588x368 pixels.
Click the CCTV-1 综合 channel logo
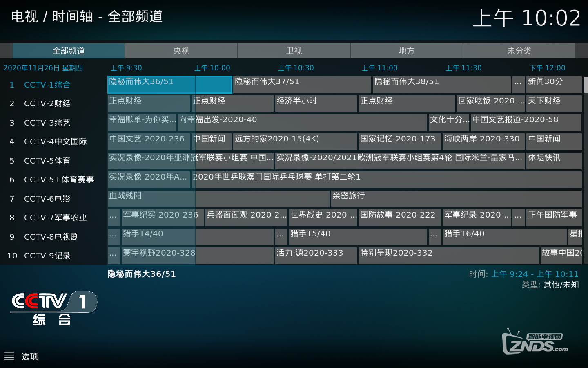[x=53, y=308]
